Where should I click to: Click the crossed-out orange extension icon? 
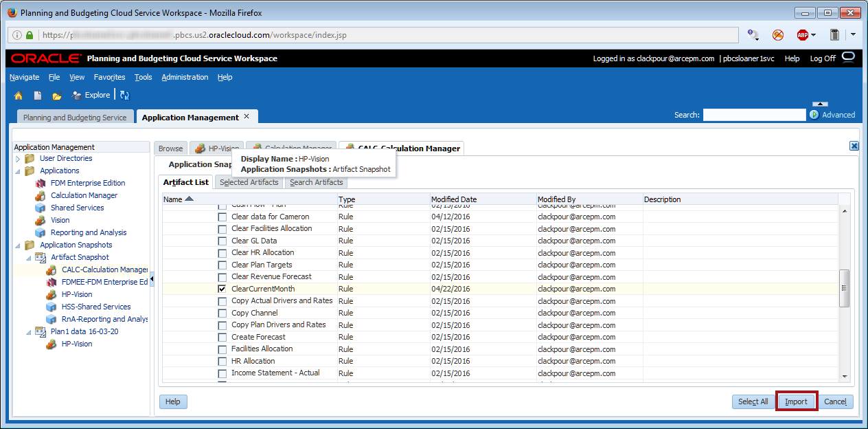778,35
